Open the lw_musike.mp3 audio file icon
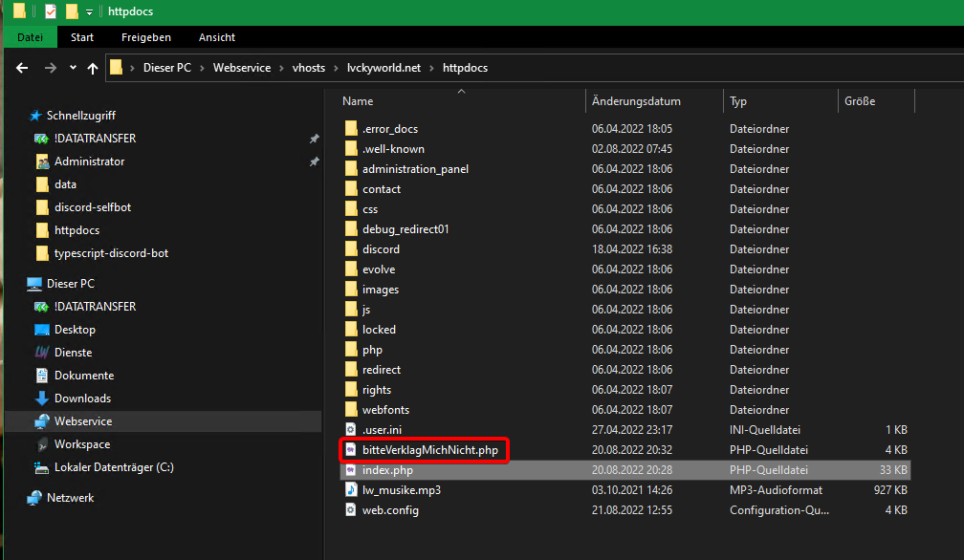The image size is (964, 560). click(350, 490)
